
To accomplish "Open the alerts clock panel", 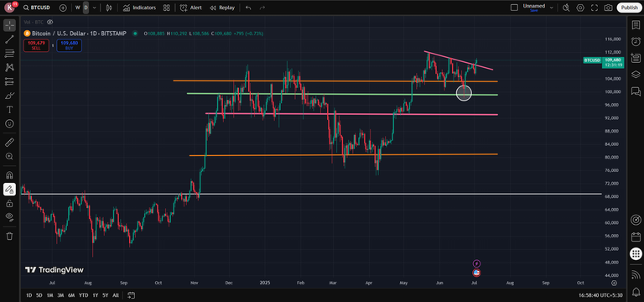I will [x=636, y=41].
